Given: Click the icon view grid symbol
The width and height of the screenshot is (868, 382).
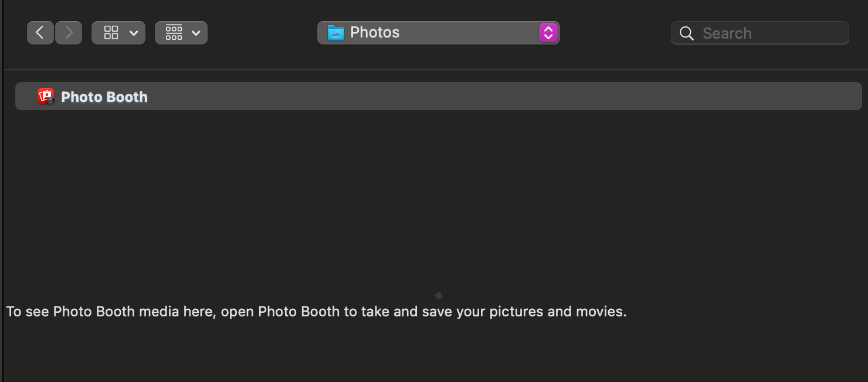Looking at the screenshot, I should click(111, 33).
